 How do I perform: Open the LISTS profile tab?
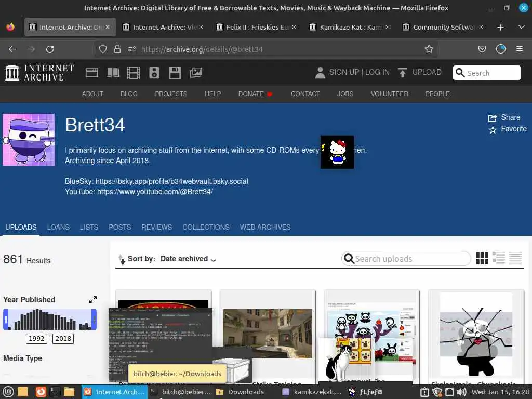(89, 228)
